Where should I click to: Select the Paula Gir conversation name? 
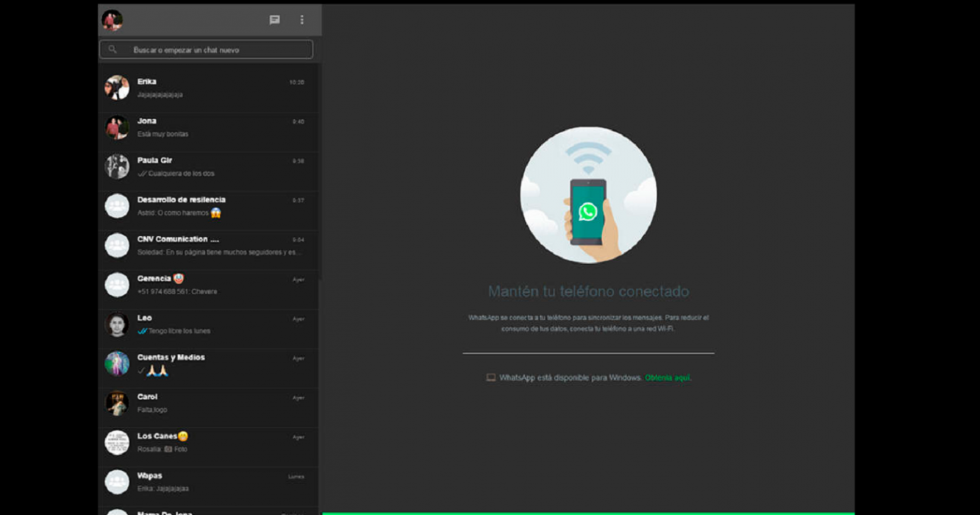154,160
